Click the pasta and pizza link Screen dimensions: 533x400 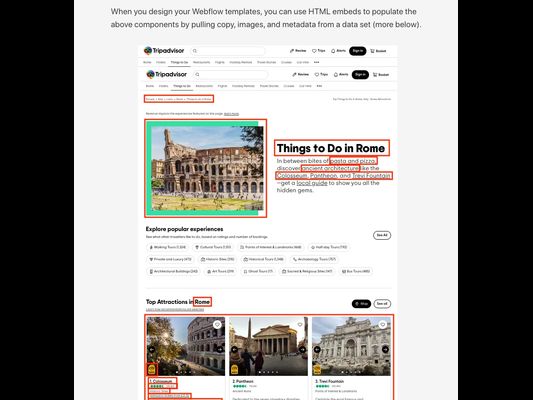click(x=353, y=161)
